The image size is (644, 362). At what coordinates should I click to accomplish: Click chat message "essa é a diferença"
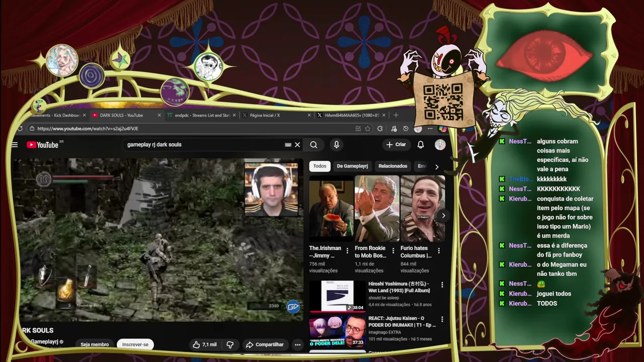(x=562, y=245)
